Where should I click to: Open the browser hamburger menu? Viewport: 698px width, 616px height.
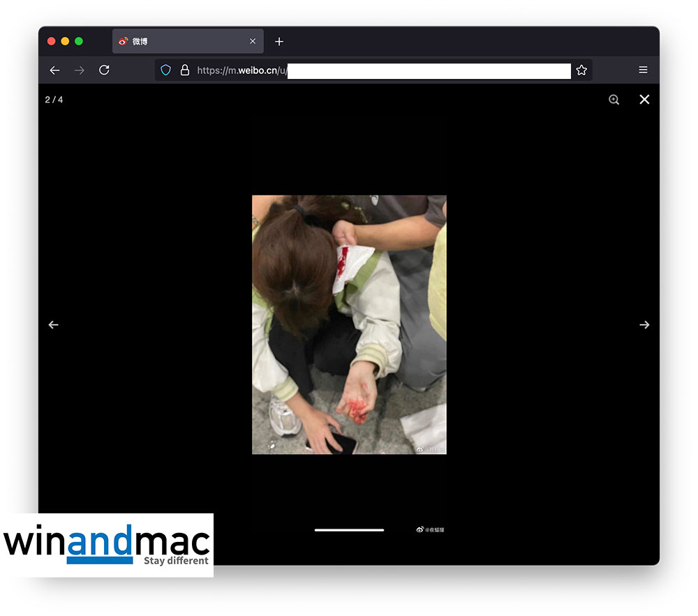coord(643,70)
